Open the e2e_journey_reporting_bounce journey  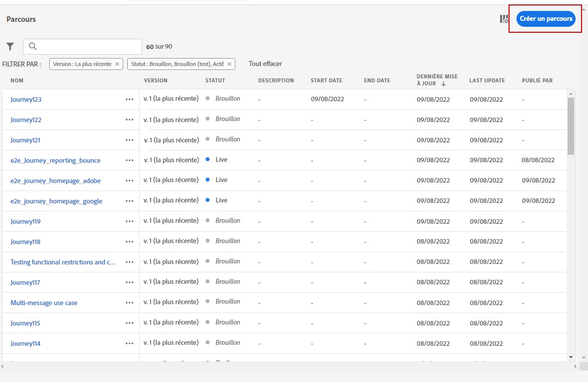(56, 160)
